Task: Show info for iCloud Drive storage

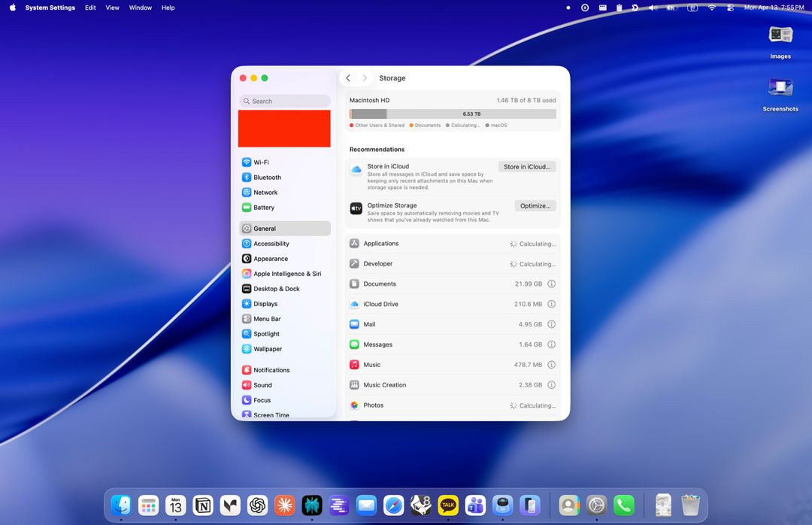Action: tap(552, 304)
